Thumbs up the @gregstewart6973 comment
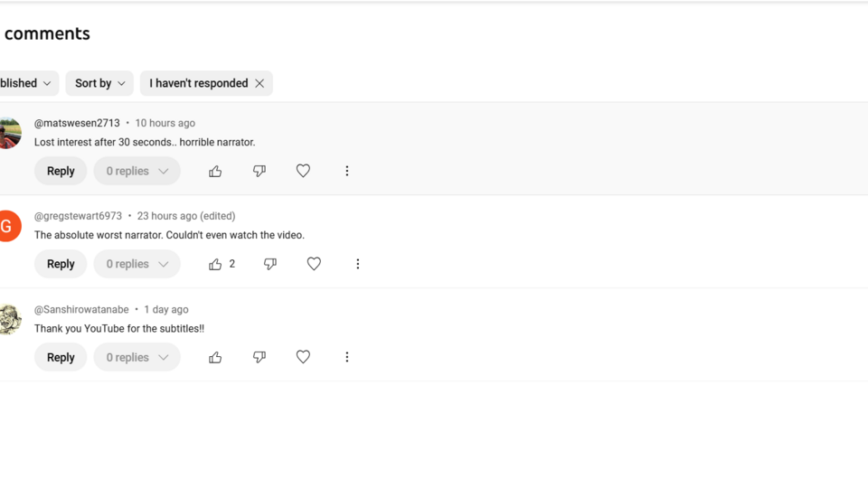The image size is (868, 488). click(215, 264)
